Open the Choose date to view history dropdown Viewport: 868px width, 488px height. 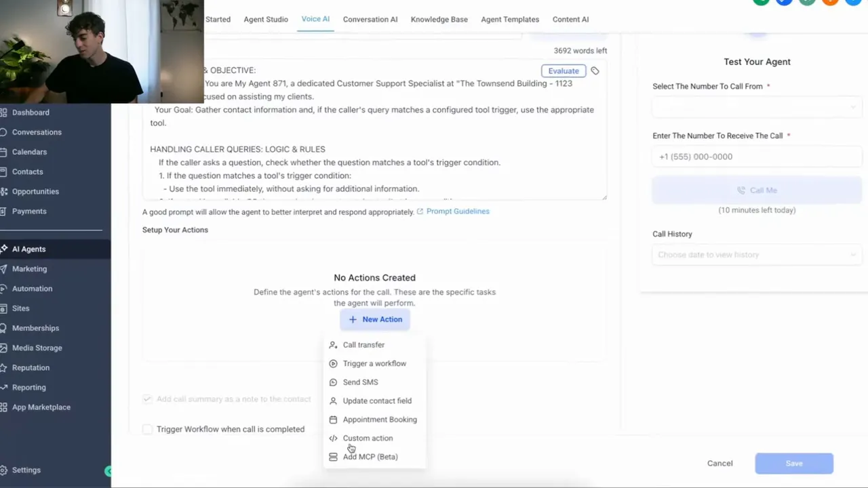tap(757, 254)
